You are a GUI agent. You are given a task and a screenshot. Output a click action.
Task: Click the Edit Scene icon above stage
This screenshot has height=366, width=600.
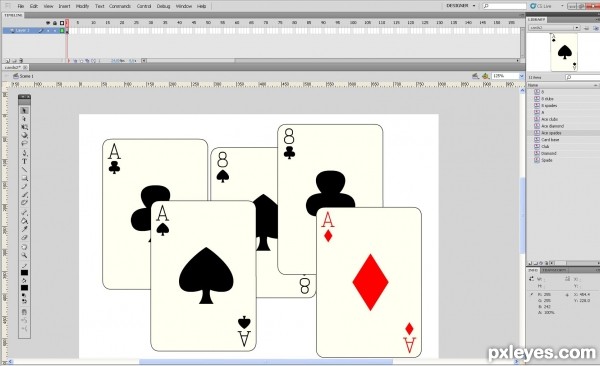coord(475,76)
